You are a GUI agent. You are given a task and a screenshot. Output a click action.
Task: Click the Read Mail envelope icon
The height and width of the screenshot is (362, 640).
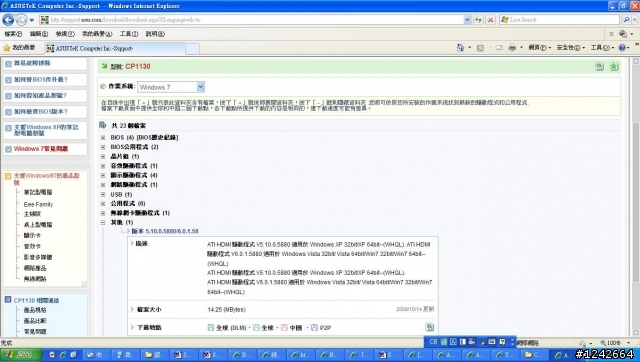pyautogui.click(x=499, y=48)
